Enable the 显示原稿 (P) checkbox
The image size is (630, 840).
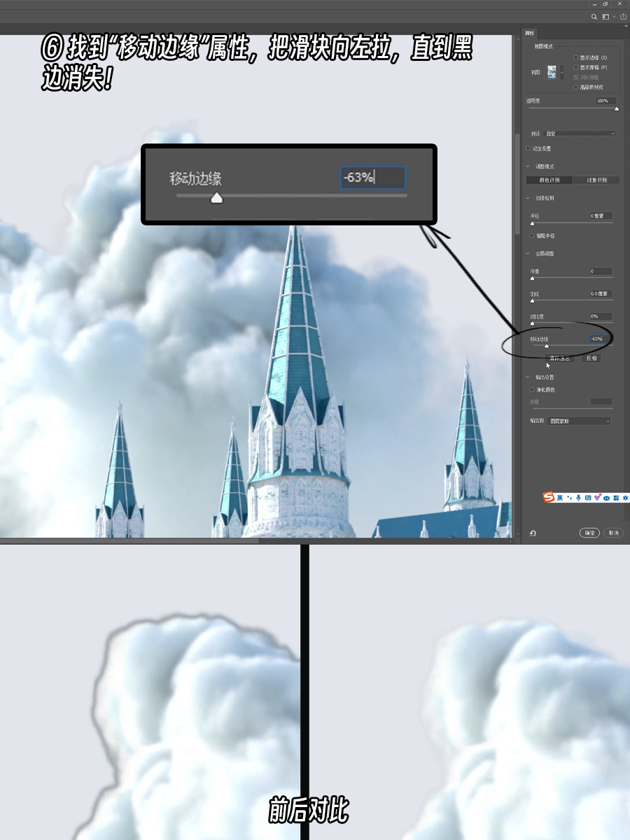click(575, 67)
